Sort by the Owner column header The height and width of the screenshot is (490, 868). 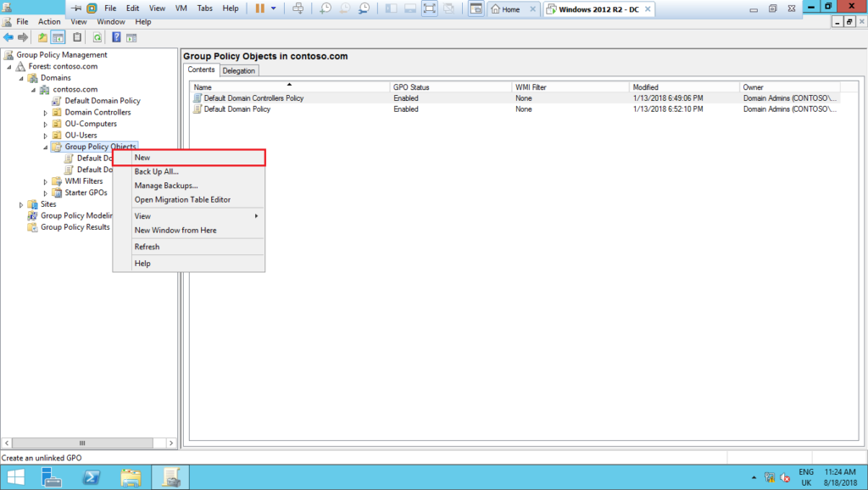pyautogui.click(x=790, y=87)
